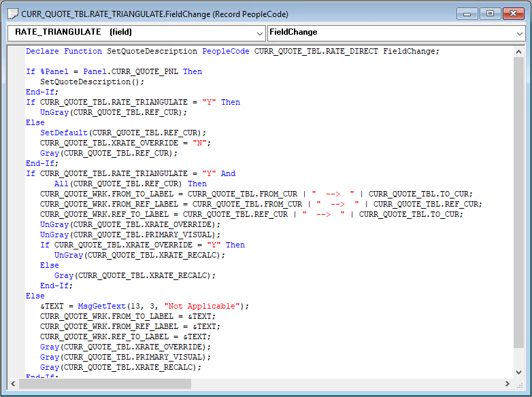This screenshot has width=532, height=397.
Task: Click the horizontal scrollbar thumb
Action: click(105, 384)
